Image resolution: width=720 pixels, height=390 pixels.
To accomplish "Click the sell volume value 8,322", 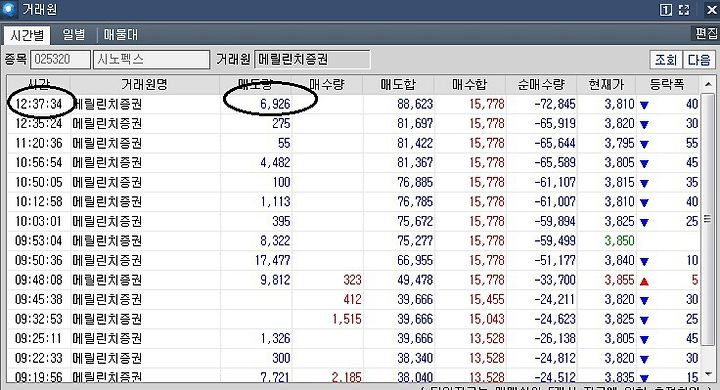I will (x=275, y=241).
